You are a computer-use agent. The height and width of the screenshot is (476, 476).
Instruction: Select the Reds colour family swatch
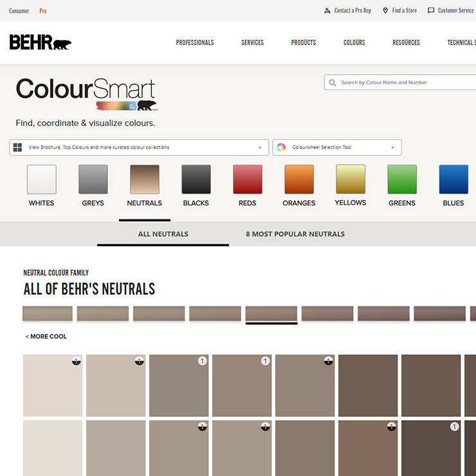coord(248,179)
